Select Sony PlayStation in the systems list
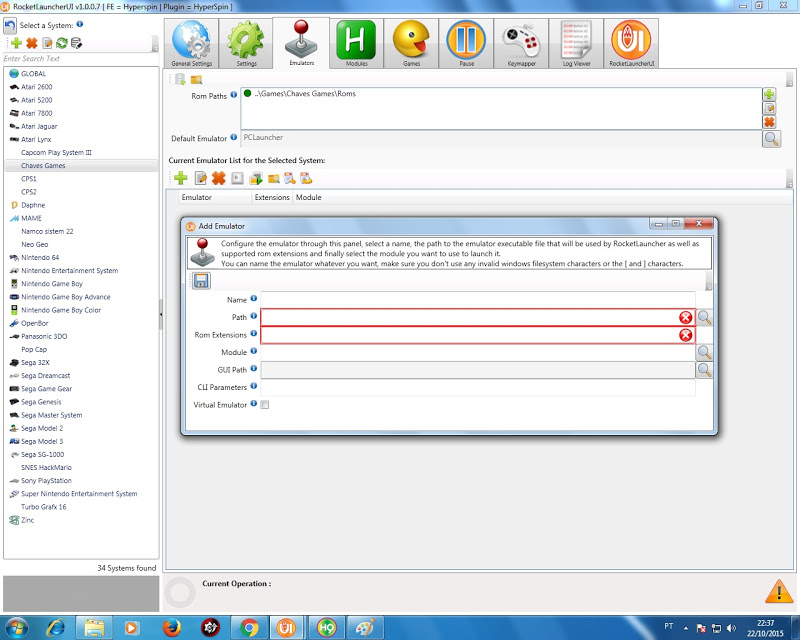Image resolution: width=800 pixels, height=640 pixels. point(46,481)
